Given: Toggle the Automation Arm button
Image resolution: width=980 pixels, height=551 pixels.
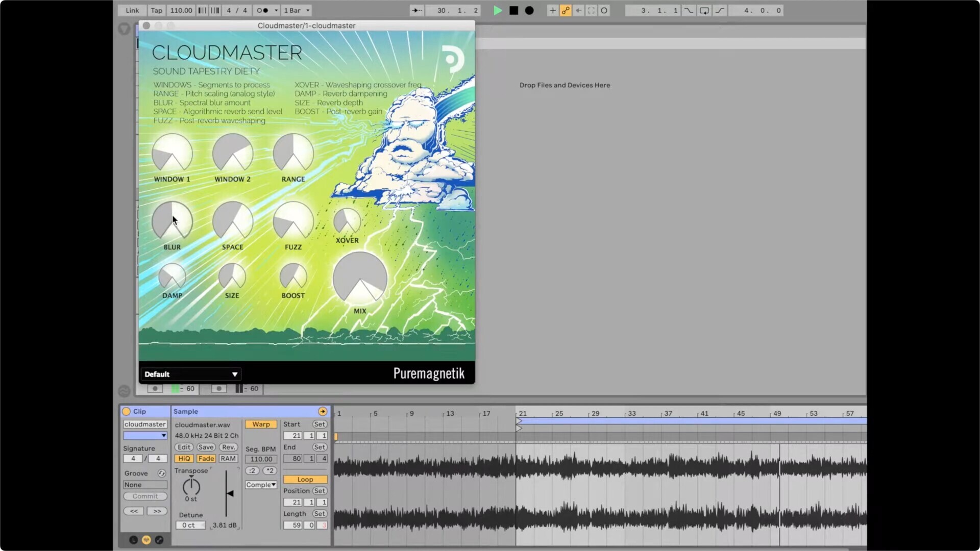Looking at the screenshot, I should point(566,10).
